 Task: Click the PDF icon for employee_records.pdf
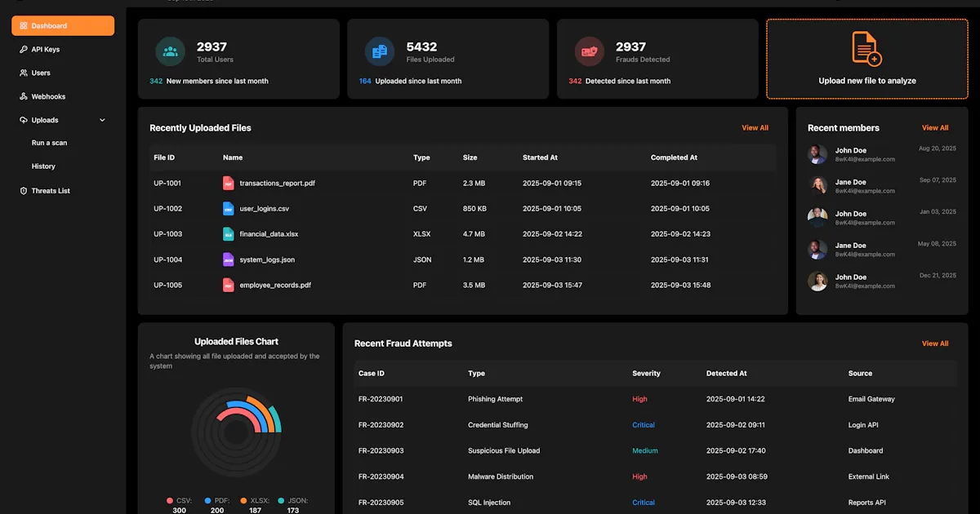229,286
